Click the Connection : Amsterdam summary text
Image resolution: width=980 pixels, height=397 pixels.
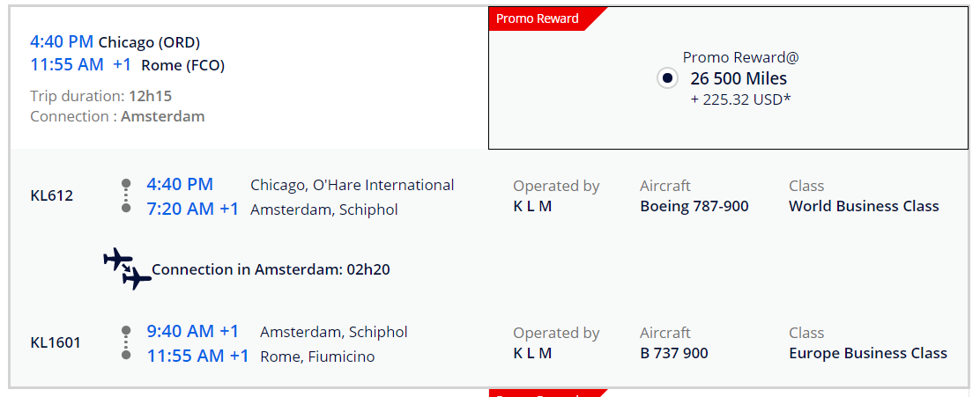click(117, 117)
